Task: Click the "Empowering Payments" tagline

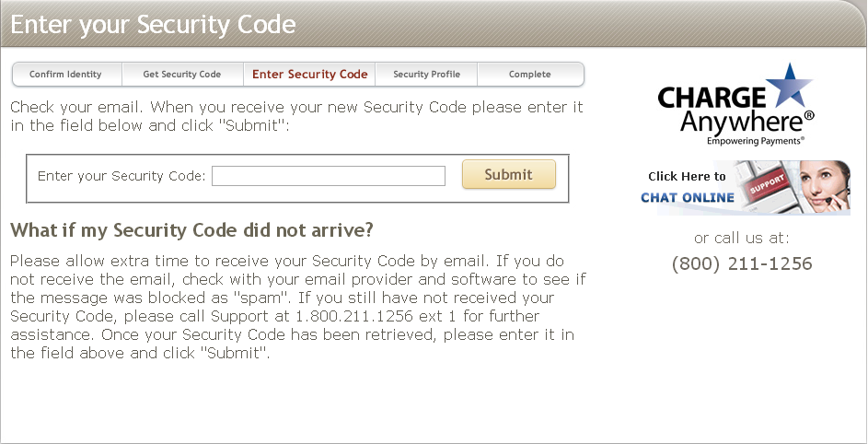Action: tap(755, 142)
